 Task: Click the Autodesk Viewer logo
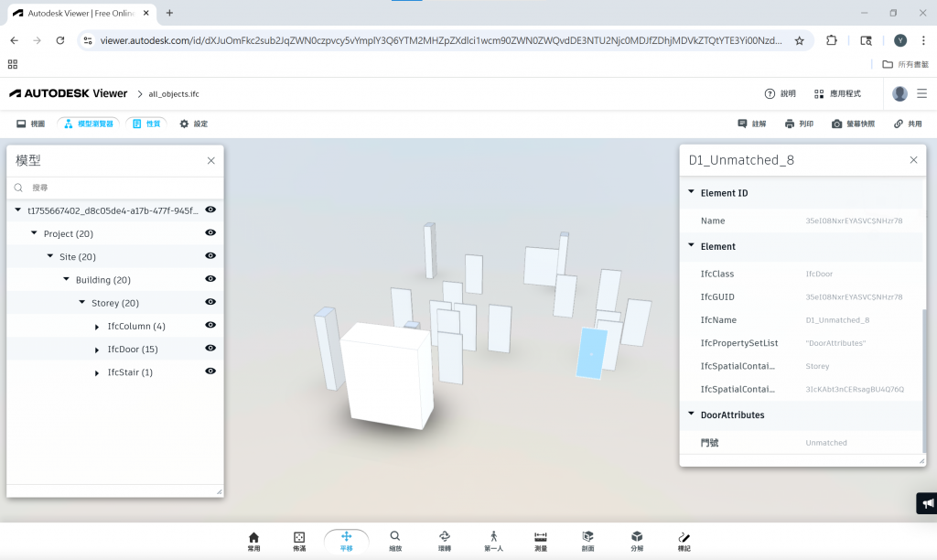68,93
